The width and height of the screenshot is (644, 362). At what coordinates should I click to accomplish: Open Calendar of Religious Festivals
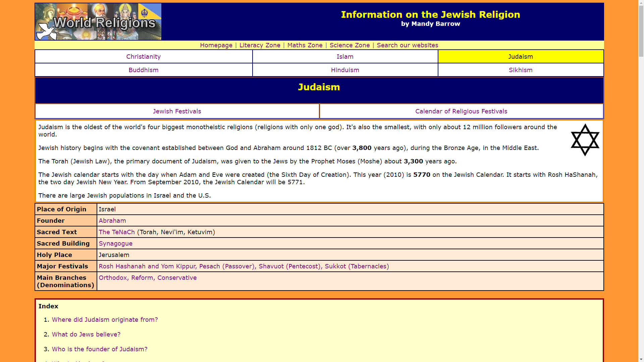pos(461,111)
